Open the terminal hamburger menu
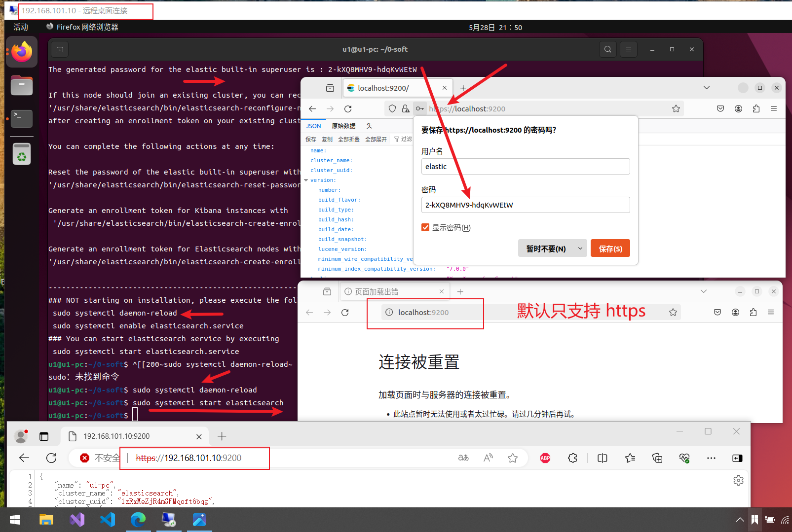 tap(629, 49)
